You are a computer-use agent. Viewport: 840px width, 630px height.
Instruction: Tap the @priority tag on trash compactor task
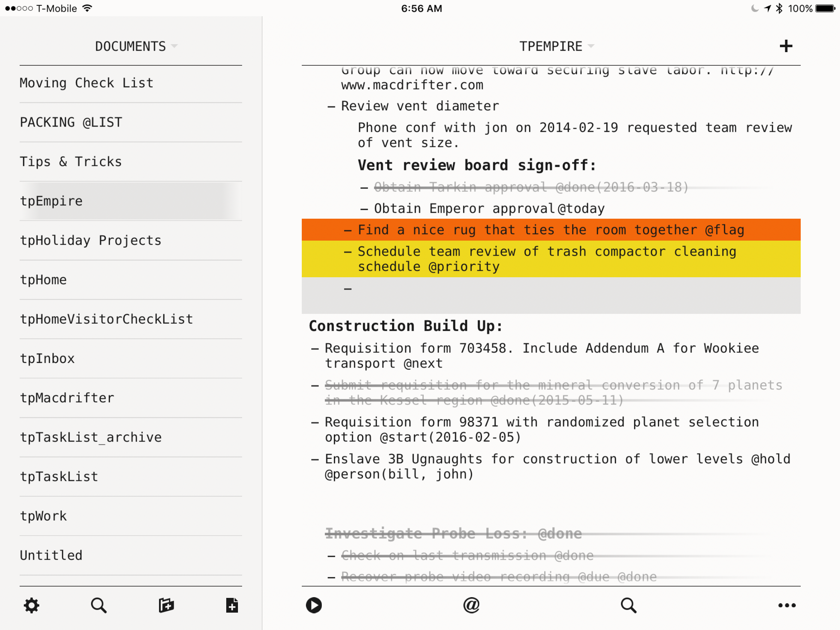(464, 267)
